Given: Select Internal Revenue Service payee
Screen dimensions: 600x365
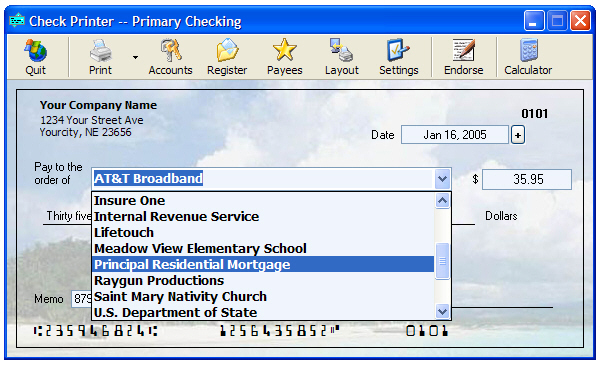Looking at the screenshot, I should click(263, 217).
